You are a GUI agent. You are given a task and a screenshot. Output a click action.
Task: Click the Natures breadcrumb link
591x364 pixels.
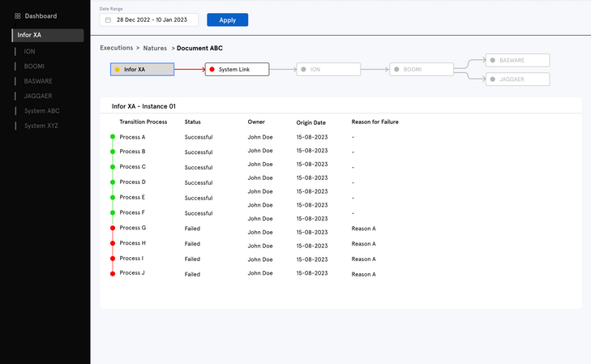(x=155, y=48)
